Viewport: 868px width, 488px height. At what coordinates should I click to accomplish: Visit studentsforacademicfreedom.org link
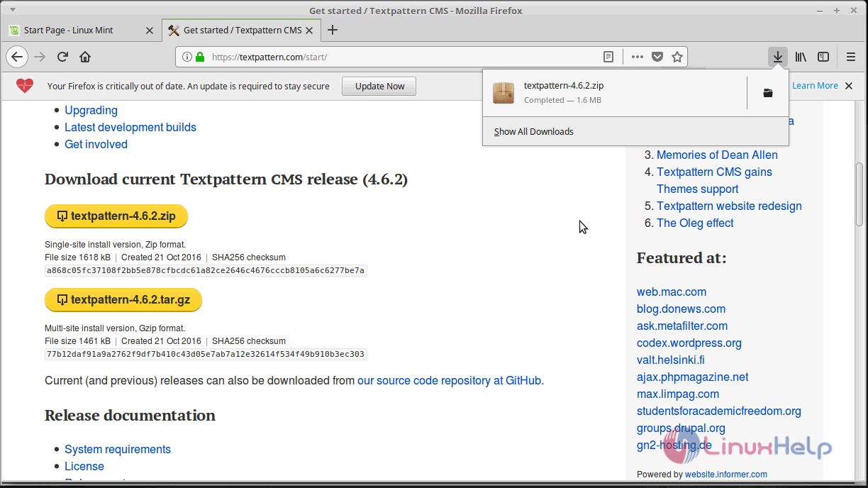tap(719, 411)
